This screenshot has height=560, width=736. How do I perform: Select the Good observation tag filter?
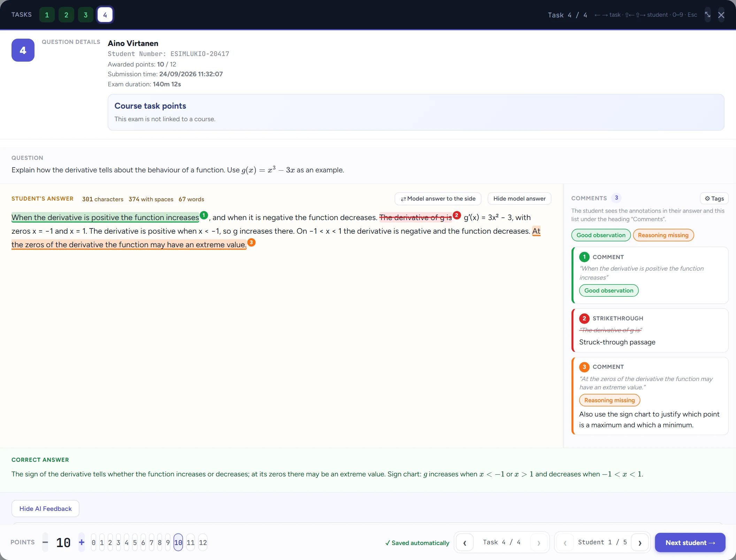point(601,235)
